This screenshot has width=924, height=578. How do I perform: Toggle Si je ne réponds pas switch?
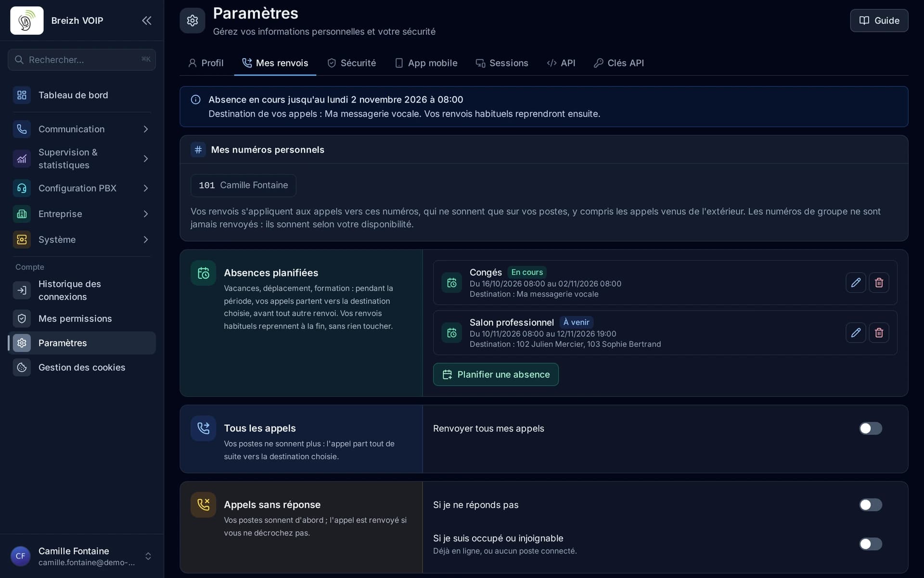point(871,505)
